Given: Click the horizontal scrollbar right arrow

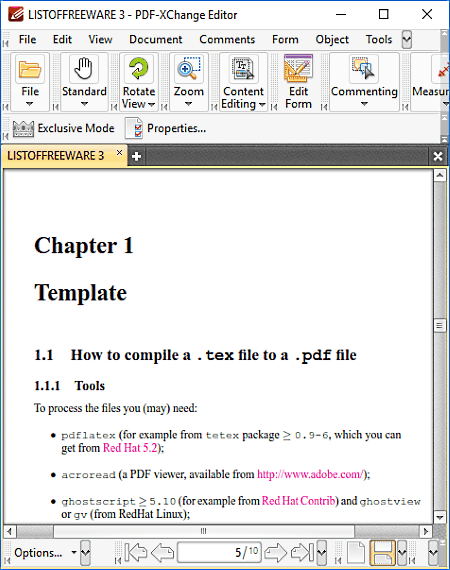Looking at the screenshot, I should 426,531.
